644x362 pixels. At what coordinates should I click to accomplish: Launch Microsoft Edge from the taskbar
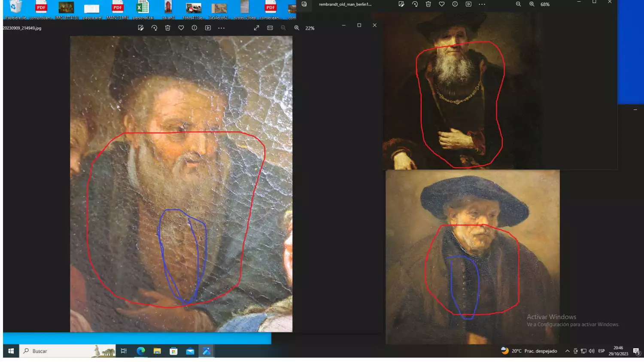(x=140, y=351)
